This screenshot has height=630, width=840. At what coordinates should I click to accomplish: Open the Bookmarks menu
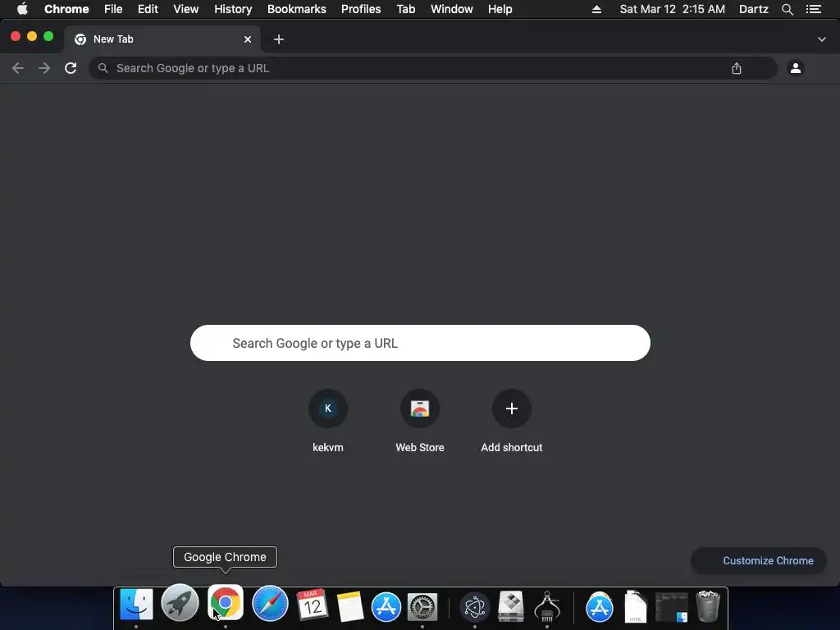(x=297, y=9)
